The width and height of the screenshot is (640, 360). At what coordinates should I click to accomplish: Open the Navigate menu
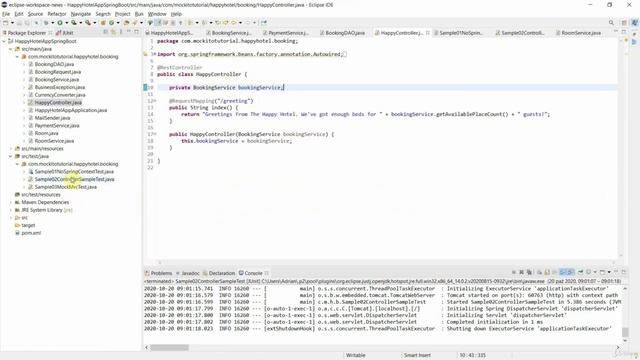click(x=80, y=14)
